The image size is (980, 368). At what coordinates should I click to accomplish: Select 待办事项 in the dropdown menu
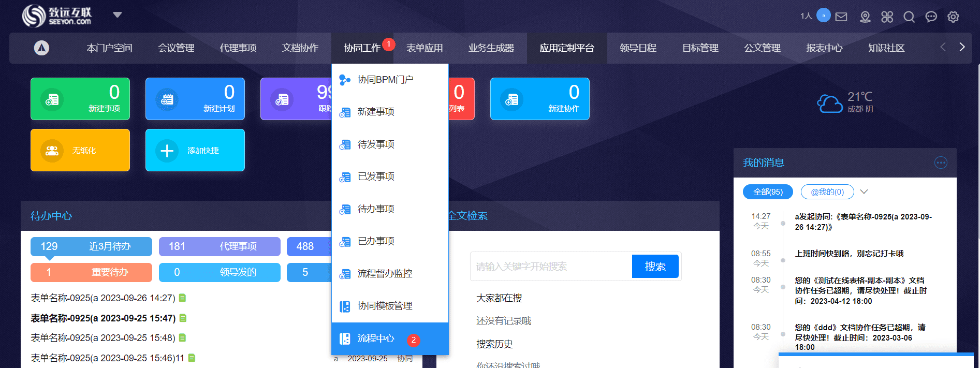click(x=390, y=209)
